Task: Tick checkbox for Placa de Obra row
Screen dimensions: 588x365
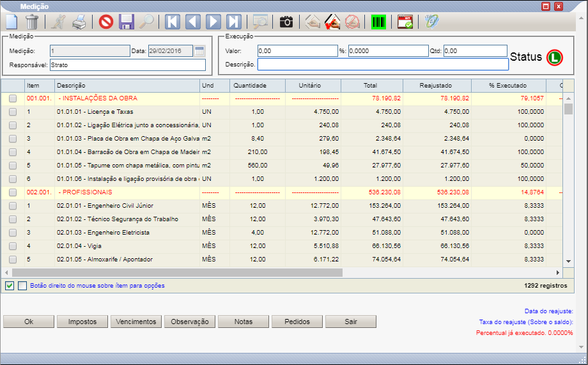Action: click(x=13, y=139)
